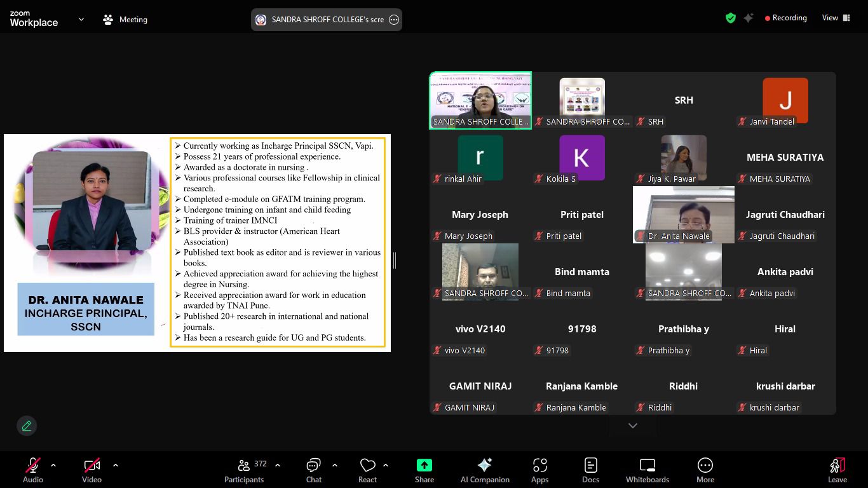Click the green annotation pencil icon
The image size is (868, 488).
[x=27, y=426]
